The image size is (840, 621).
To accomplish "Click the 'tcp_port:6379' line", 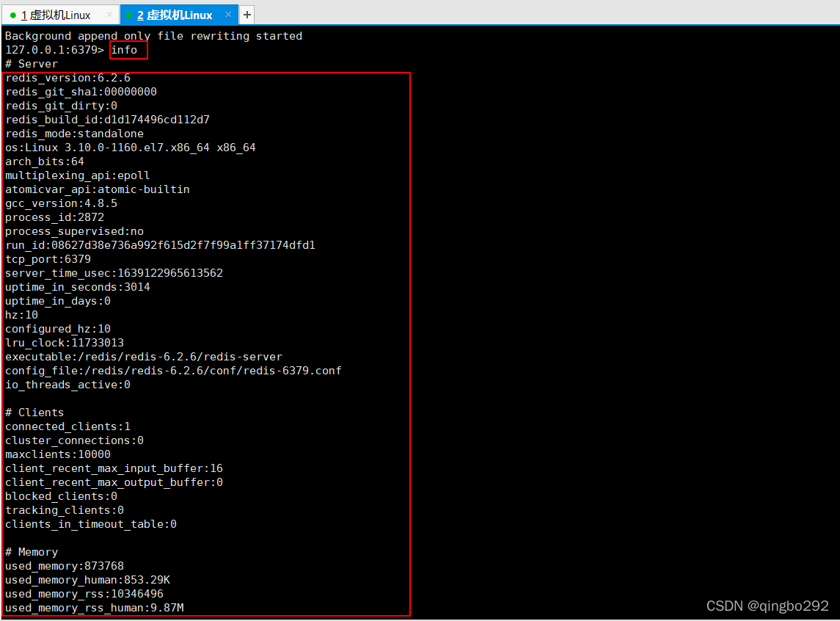I will [48, 259].
